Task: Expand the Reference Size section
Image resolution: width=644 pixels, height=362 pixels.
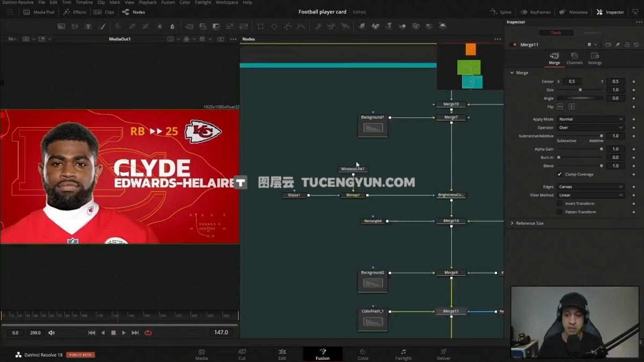Action: [x=512, y=223]
